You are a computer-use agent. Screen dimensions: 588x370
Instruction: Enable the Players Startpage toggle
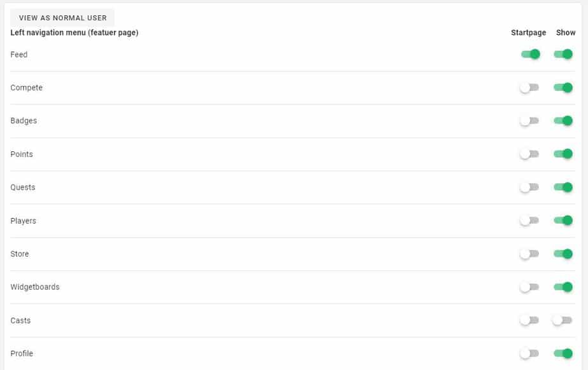(529, 221)
